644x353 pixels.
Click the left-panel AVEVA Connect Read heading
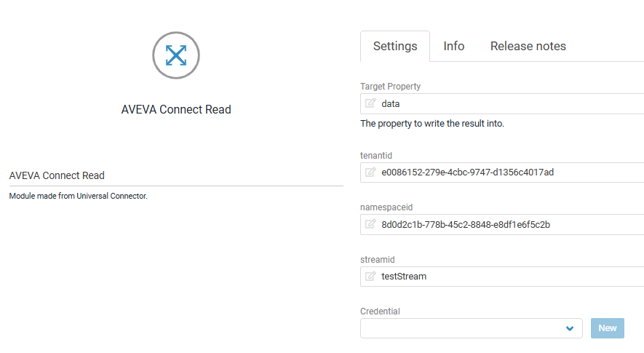pyautogui.click(x=57, y=175)
